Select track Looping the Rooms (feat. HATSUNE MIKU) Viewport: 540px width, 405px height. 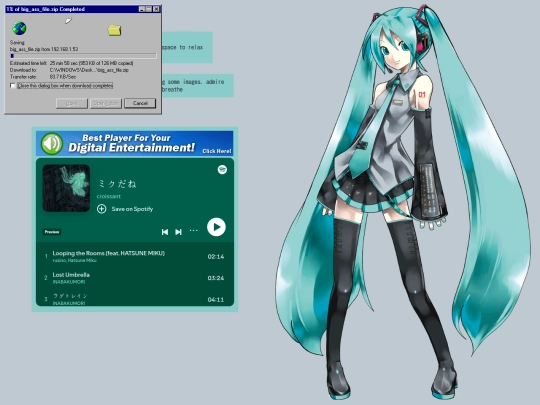[109, 253]
